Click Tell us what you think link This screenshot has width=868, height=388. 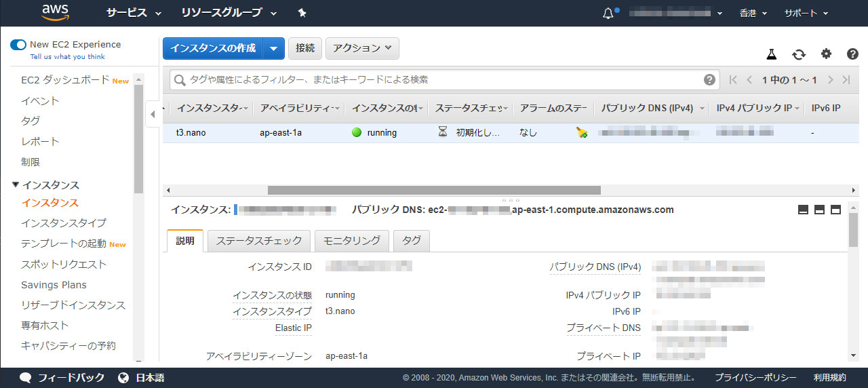(67, 57)
